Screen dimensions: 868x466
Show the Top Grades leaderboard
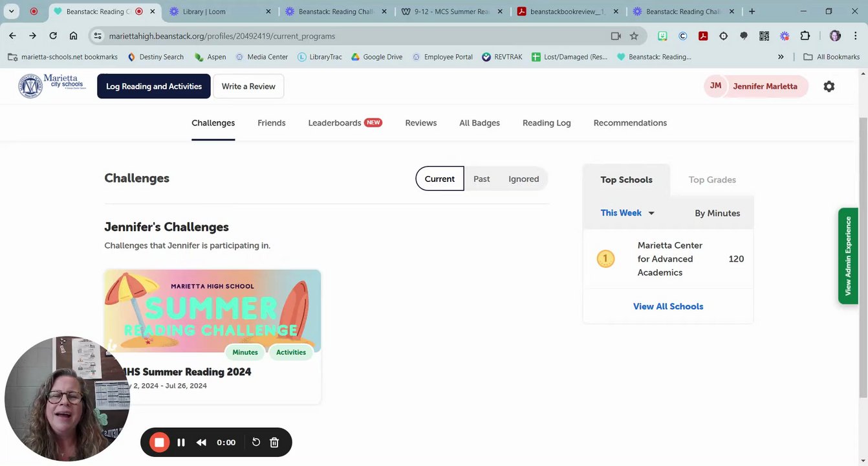(x=712, y=180)
